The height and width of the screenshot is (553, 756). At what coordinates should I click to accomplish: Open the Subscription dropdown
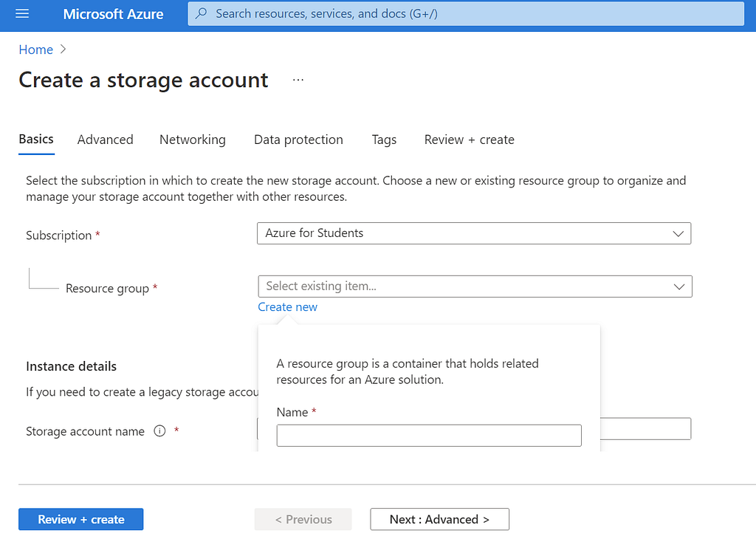474,233
